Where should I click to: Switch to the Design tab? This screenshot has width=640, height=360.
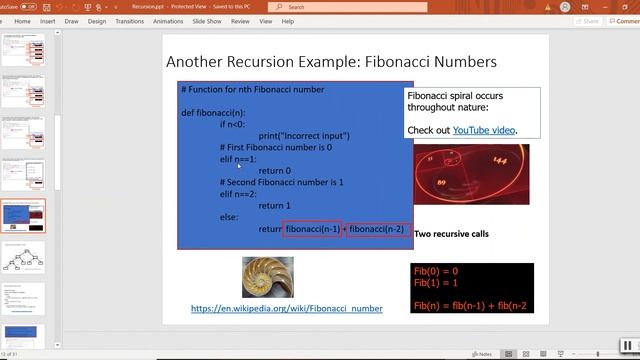pyautogui.click(x=97, y=21)
